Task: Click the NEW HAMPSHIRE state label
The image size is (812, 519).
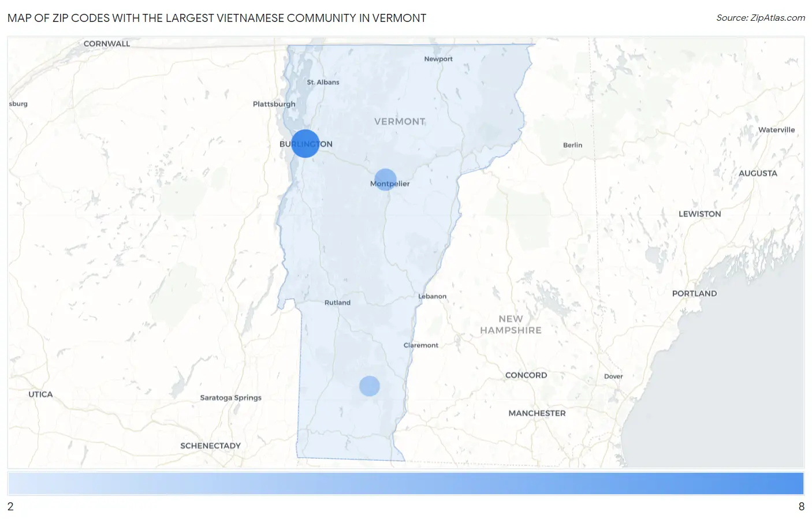Action: click(x=511, y=324)
